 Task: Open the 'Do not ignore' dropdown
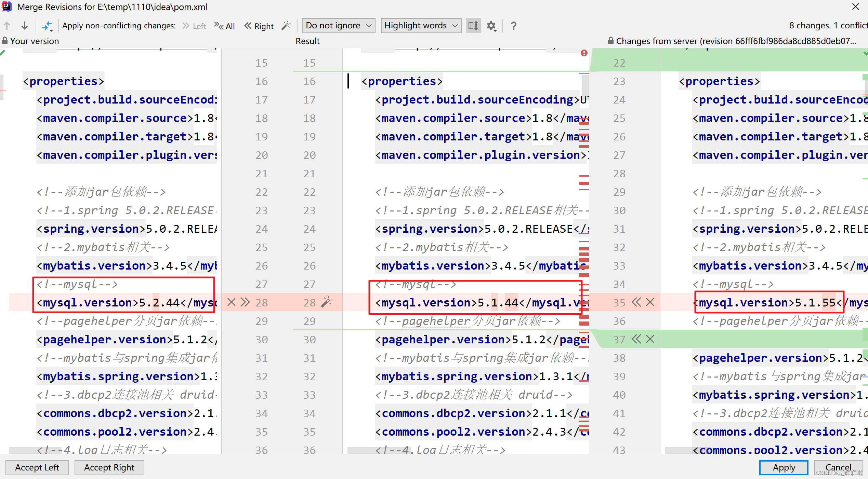pyautogui.click(x=339, y=26)
